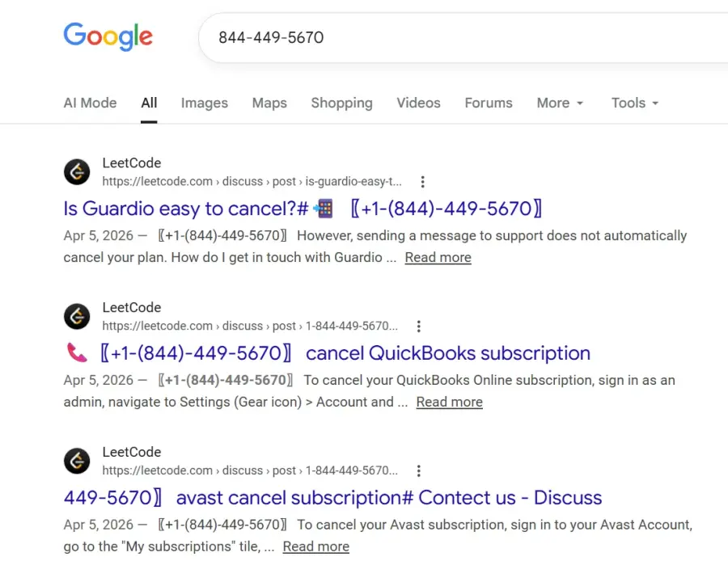Click the Google logo
728x561 pixels.
click(108, 37)
